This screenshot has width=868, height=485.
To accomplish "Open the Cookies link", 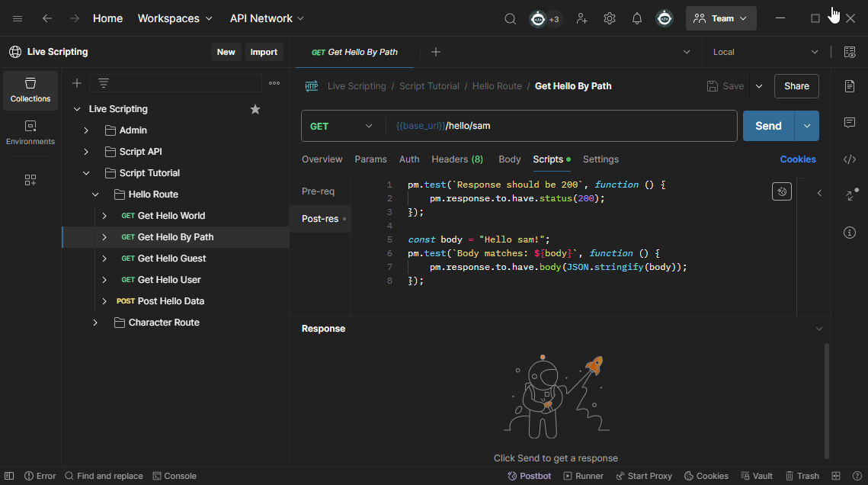I will click(798, 159).
